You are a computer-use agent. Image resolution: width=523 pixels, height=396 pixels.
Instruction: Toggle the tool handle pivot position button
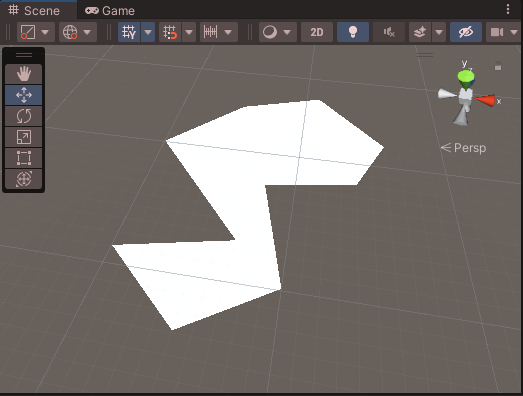pyautogui.click(x=28, y=32)
